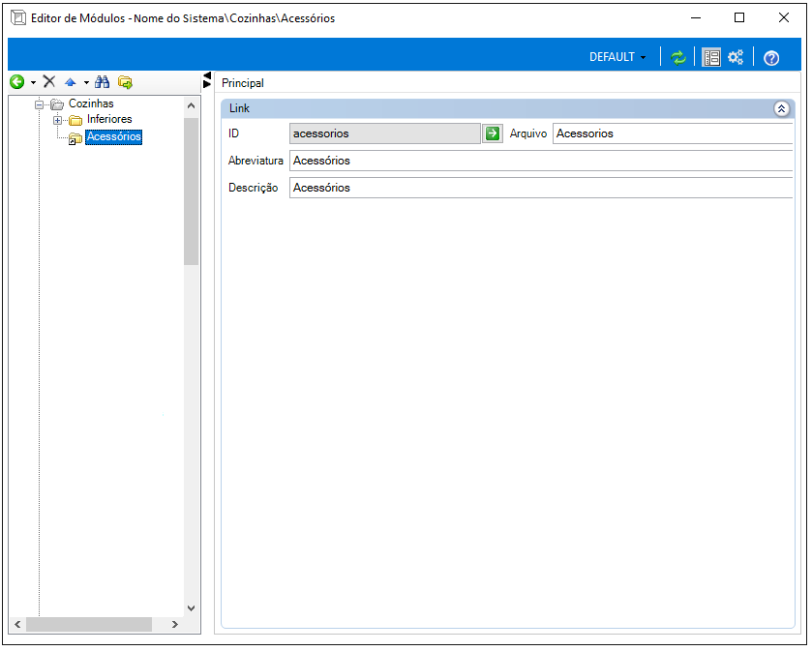This screenshot has width=812, height=651.
Task: Open settings with the gears icon
Action: 736,57
